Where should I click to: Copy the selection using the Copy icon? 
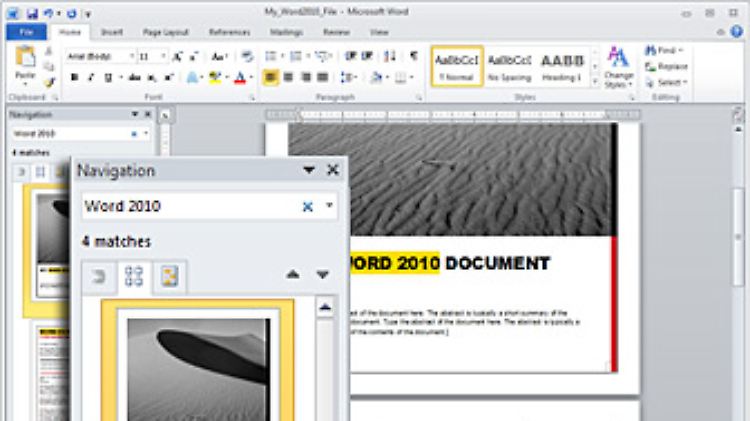pos(48,66)
